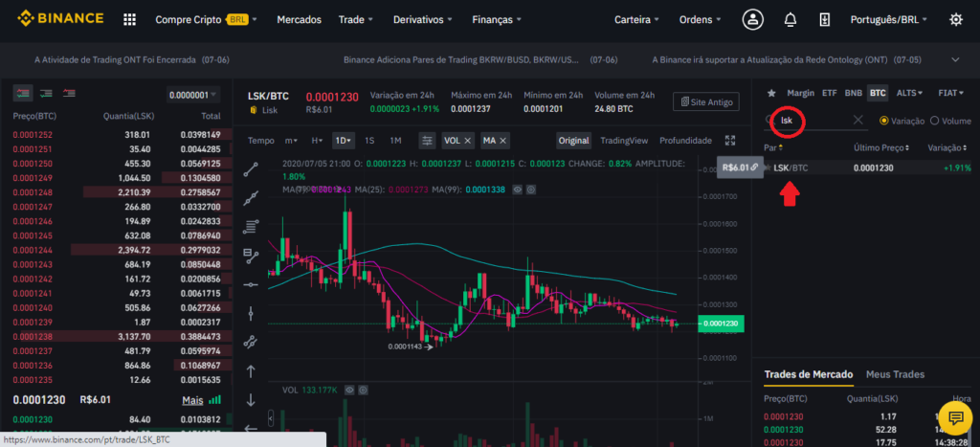Open the 1D interval dropdown
Screen dimensions: 980x447
344,140
